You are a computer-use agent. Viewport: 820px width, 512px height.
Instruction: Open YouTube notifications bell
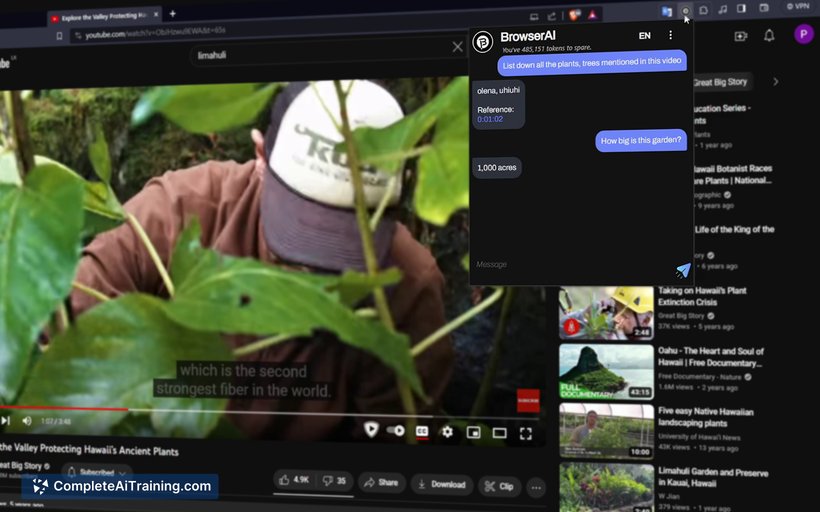769,36
